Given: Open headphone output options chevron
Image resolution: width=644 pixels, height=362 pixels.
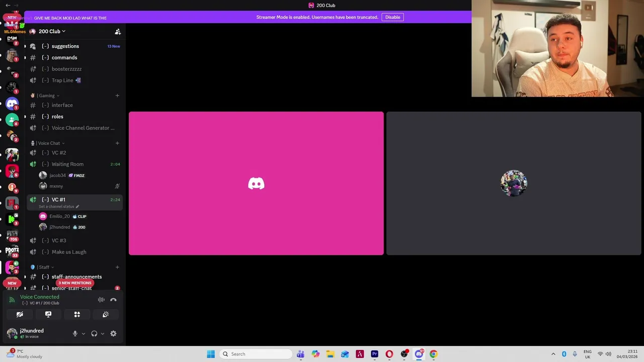Looking at the screenshot, I should point(103,333).
